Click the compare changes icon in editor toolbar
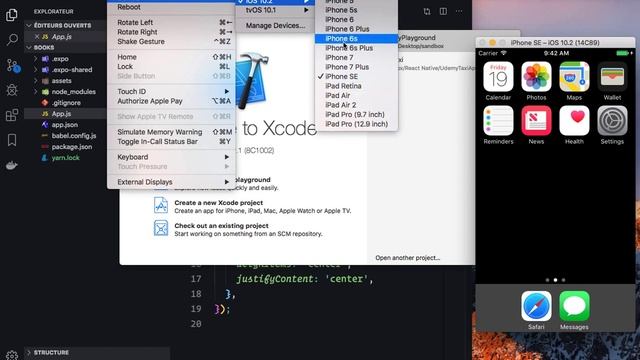640x360 pixels. tap(427, 11)
